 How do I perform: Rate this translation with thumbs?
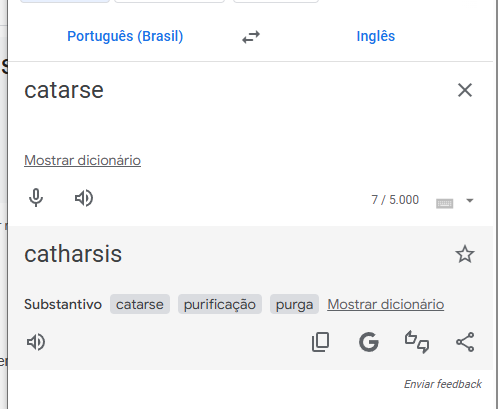(417, 342)
